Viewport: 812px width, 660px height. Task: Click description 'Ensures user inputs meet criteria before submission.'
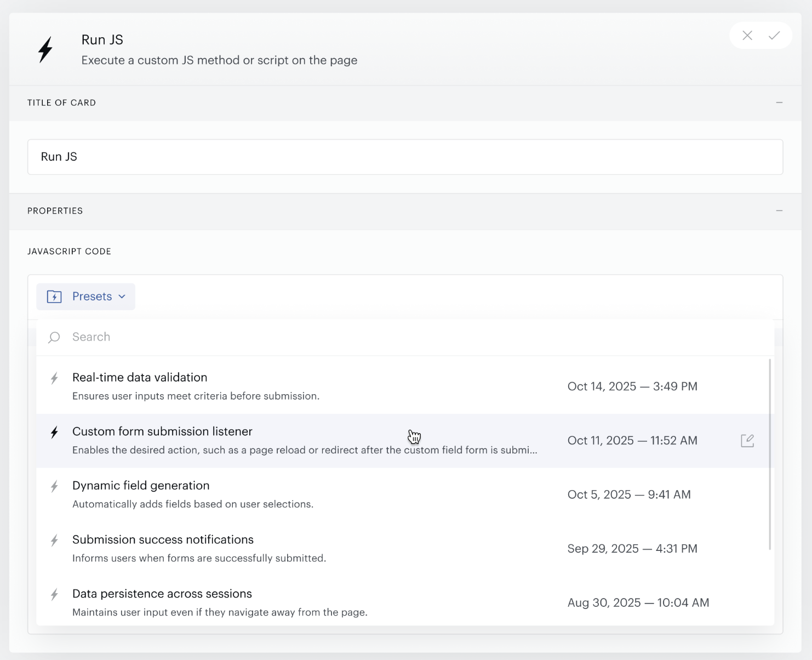coord(196,396)
